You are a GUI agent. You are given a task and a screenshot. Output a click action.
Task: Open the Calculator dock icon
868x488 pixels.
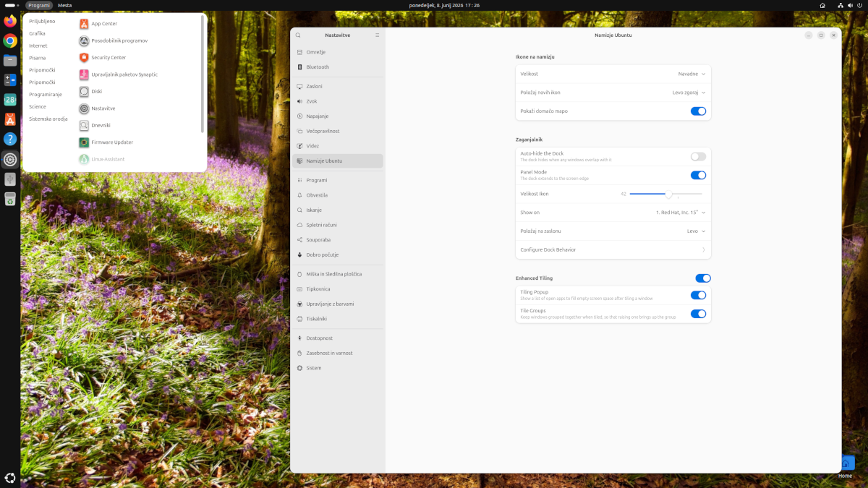click(x=10, y=80)
